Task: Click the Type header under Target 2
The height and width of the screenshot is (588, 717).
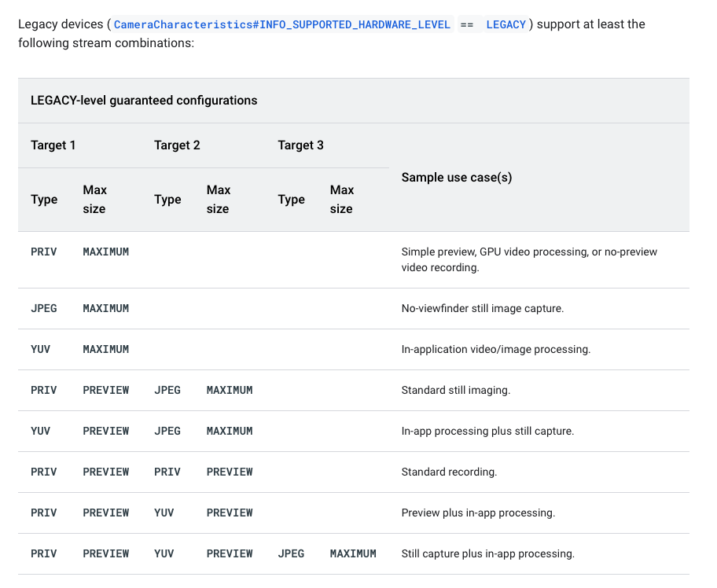Action: (167, 199)
